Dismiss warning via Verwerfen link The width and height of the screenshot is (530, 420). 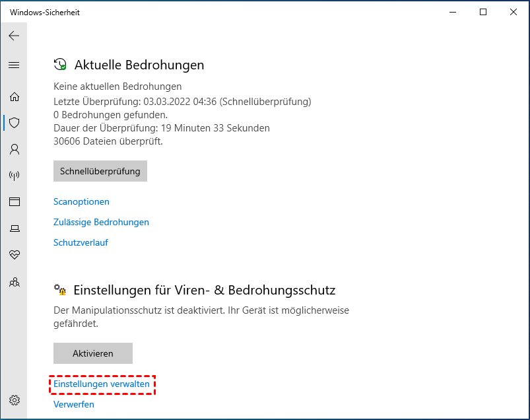click(74, 404)
